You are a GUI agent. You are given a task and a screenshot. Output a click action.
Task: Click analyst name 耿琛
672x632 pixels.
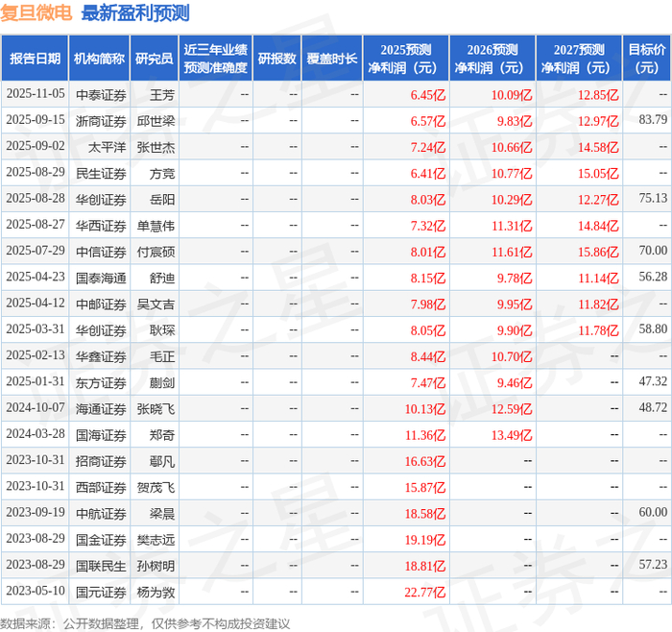[162, 330]
